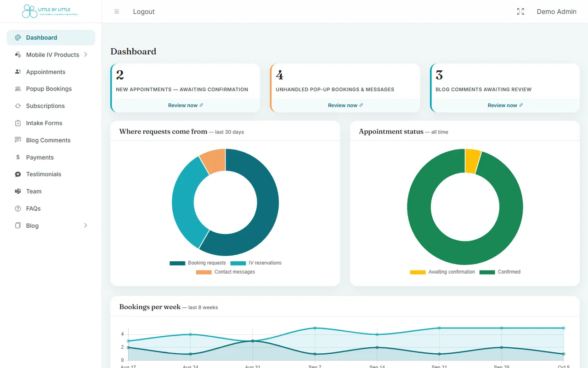Image resolution: width=588 pixels, height=368 pixels.
Task: Go to Appointments in the sidebar
Action: (51, 72)
